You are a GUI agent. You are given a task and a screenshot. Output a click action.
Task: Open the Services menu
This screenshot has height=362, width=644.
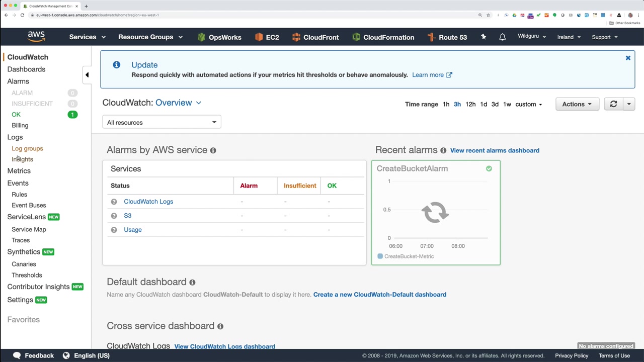point(87,37)
